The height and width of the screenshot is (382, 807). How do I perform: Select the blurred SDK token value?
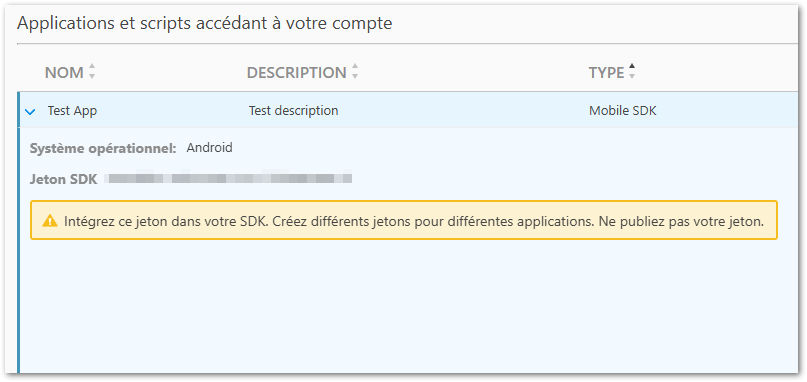229,179
